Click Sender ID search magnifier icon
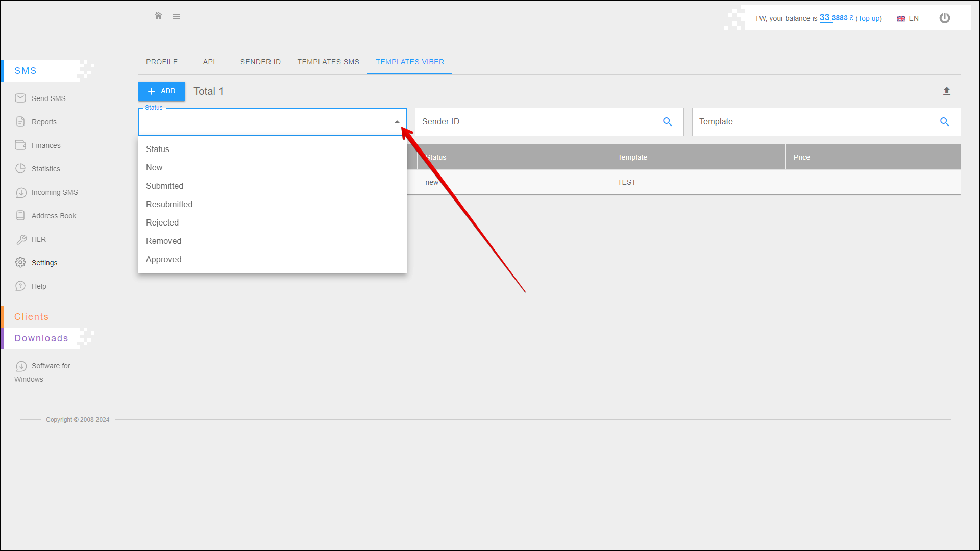 coord(667,122)
